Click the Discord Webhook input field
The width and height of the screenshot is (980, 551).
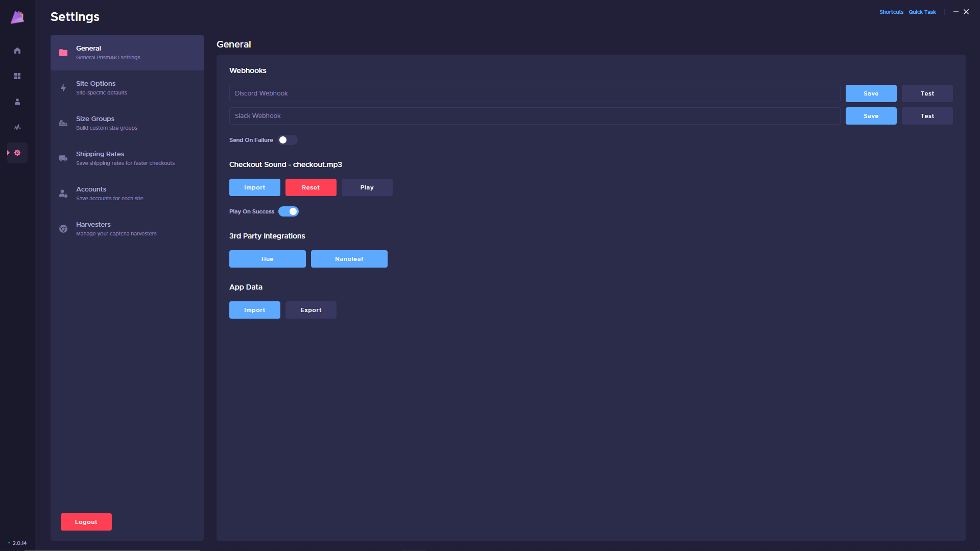click(534, 93)
